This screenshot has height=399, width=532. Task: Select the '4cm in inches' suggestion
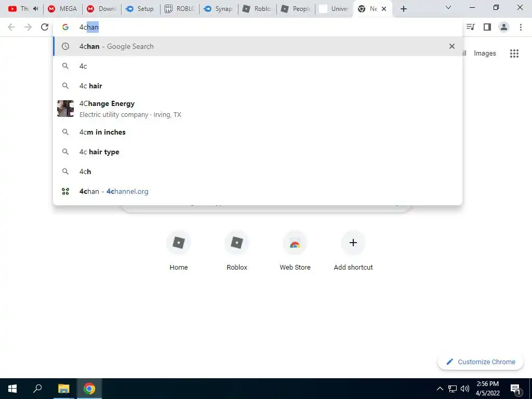[258, 132]
